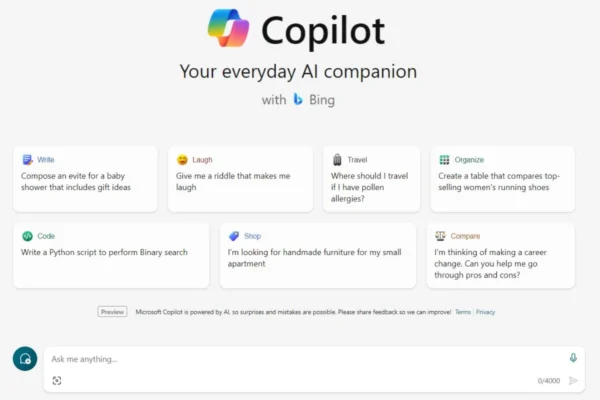Viewport: 600px width, 400px height.
Task: Click the Code card icon
Action: [27, 236]
